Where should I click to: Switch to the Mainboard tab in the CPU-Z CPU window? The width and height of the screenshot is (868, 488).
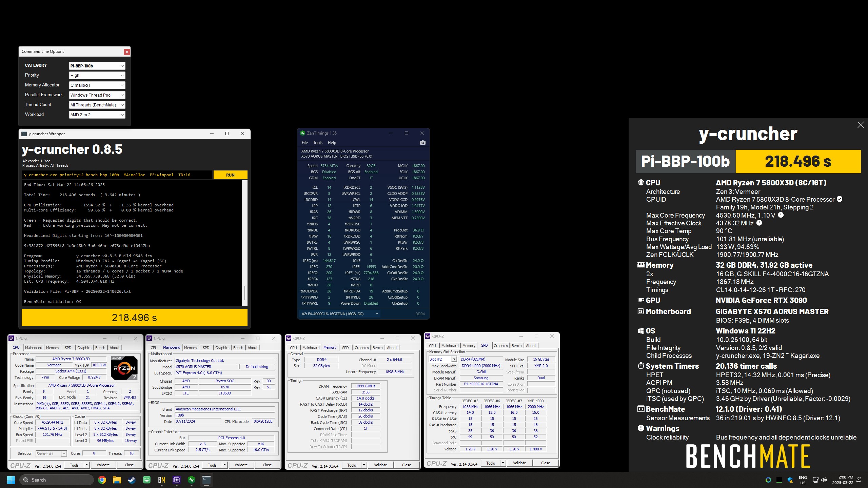pyautogui.click(x=34, y=348)
